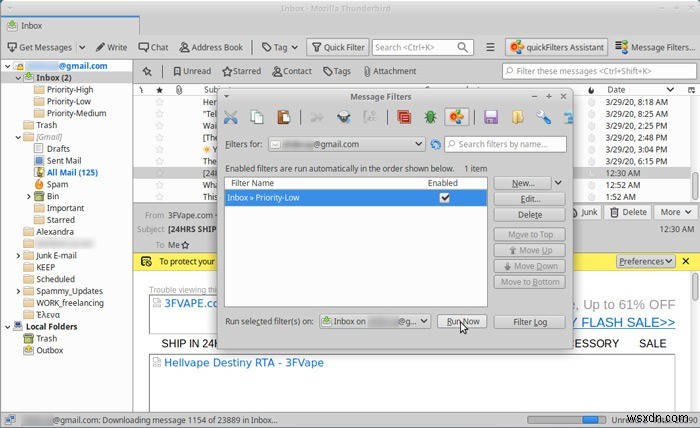
Task: Open Message Filters from main toolbar
Action: click(654, 47)
